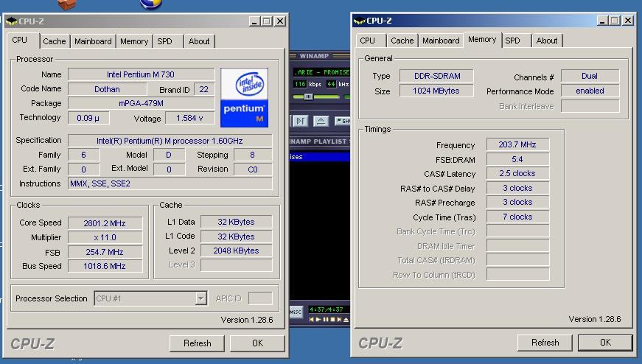642x364 pixels.
Task: Open the Mainboard tab in left CPU-Z window
Action: [93, 41]
